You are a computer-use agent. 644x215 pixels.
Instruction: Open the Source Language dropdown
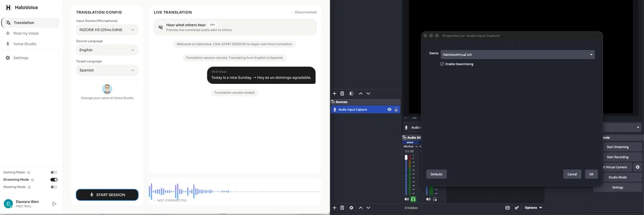pyautogui.click(x=107, y=50)
